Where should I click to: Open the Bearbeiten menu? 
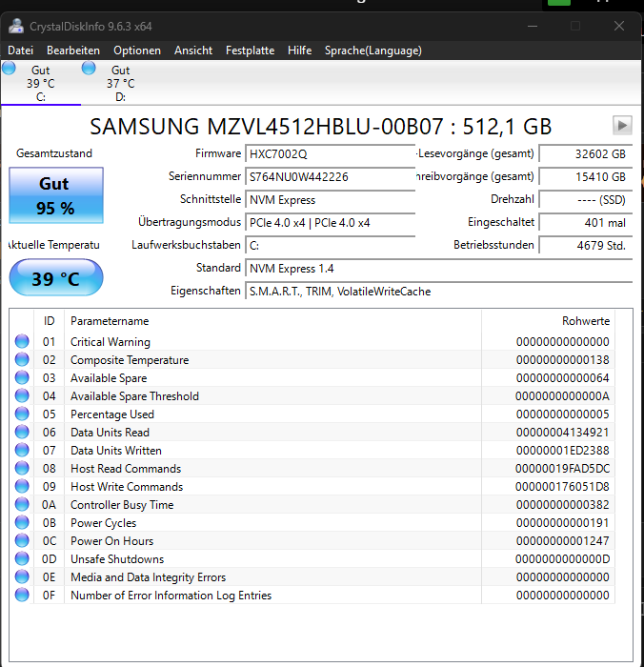point(73,51)
